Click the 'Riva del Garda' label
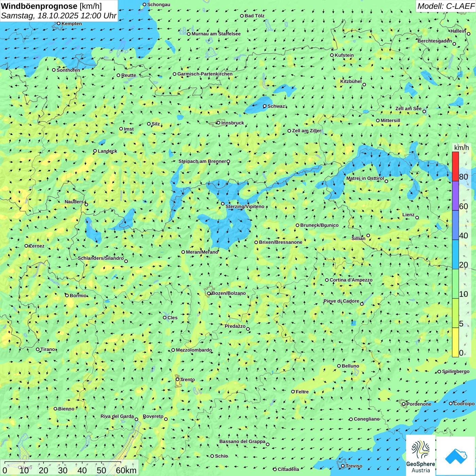 [x=117, y=416]
